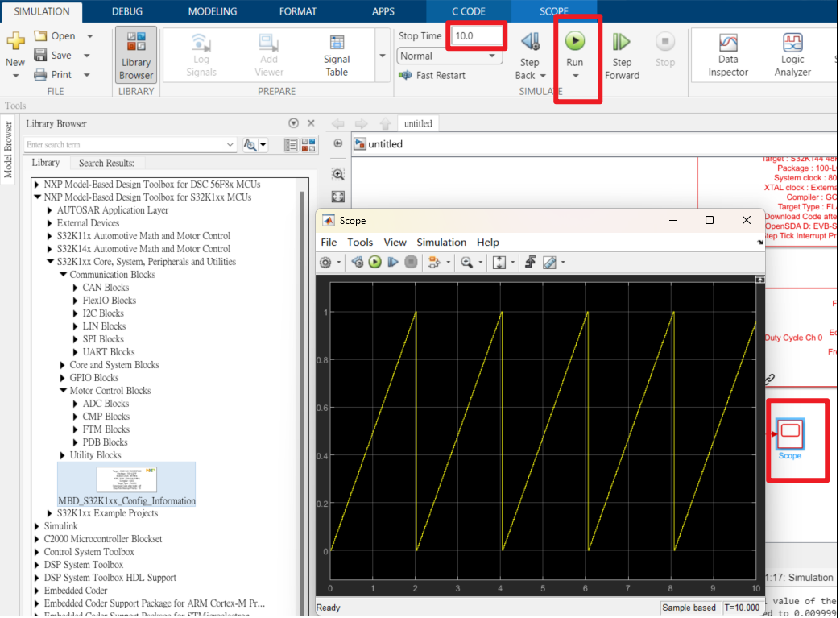Click Scale Axes Limits icon in Scope
The height and width of the screenshot is (618, 840).
click(499, 263)
